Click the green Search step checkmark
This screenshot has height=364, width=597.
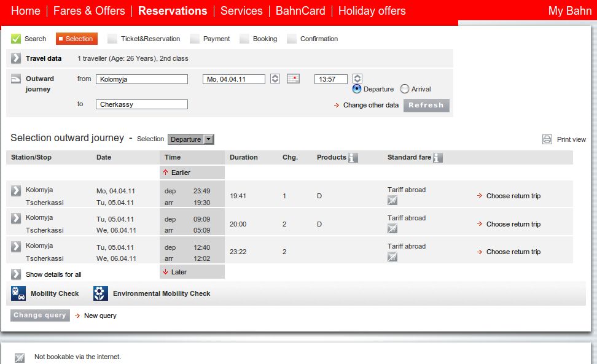(x=15, y=39)
